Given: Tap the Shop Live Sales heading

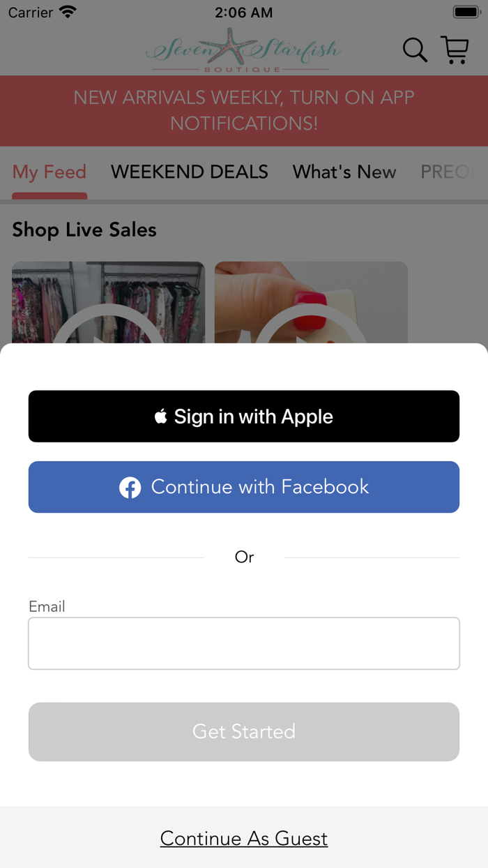Looking at the screenshot, I should point(84,230).
